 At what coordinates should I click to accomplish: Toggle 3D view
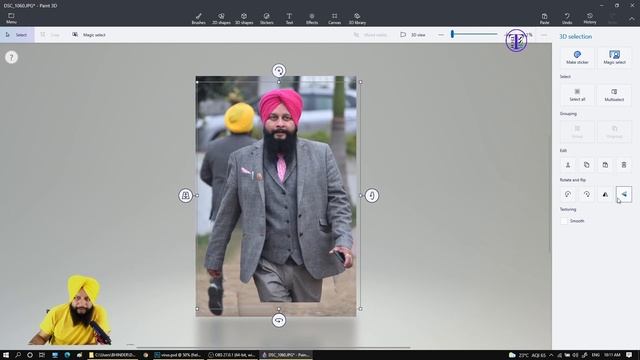point(413,35)
